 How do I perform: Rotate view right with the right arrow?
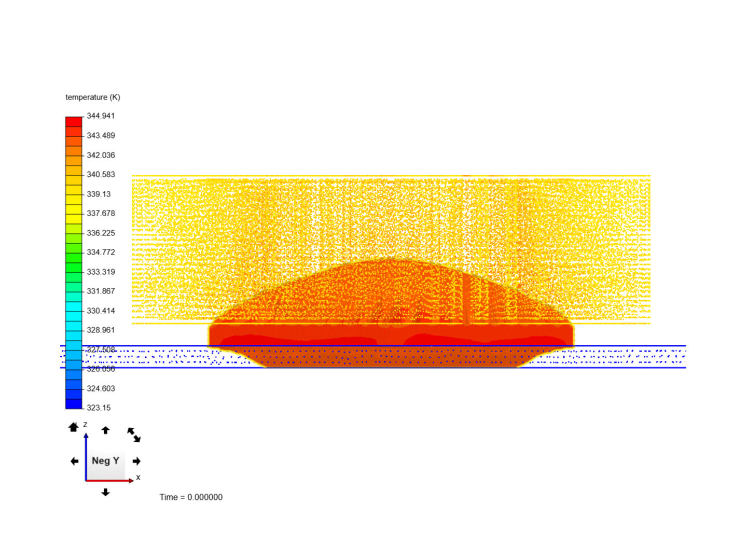coord(137,460)
